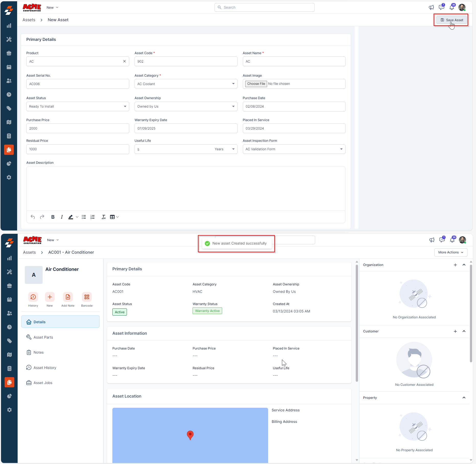Insert a bulleted list in description

tap(84, 217)
